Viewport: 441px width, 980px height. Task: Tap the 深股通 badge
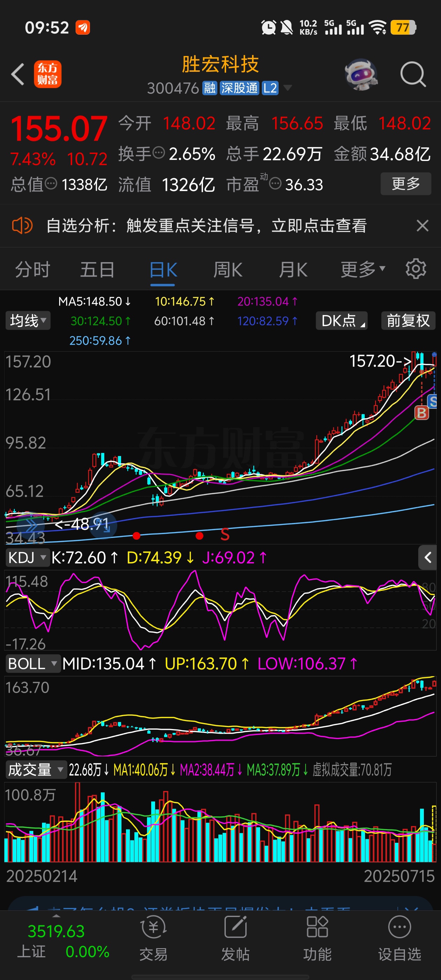tap(239, 88)
